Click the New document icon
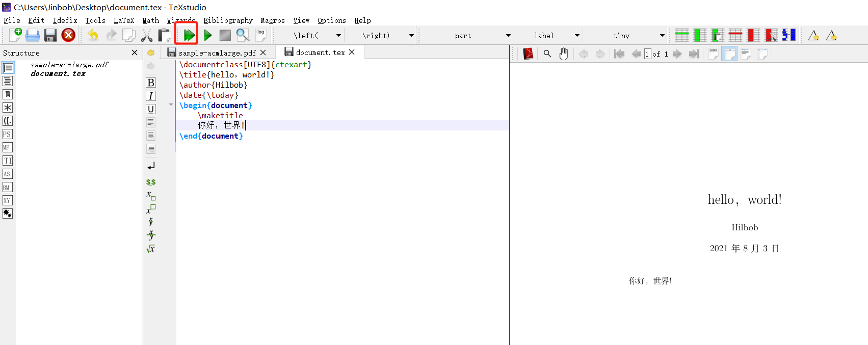 coord(16,35)
